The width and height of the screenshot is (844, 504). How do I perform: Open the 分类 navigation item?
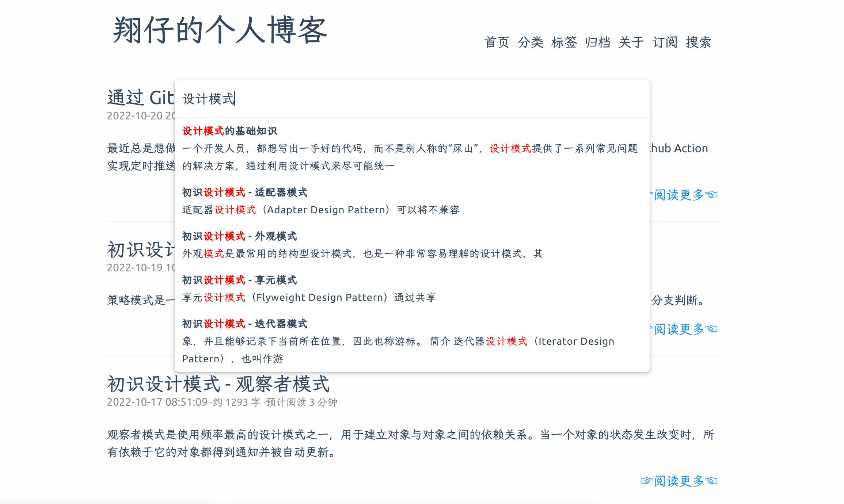[530, 42]
